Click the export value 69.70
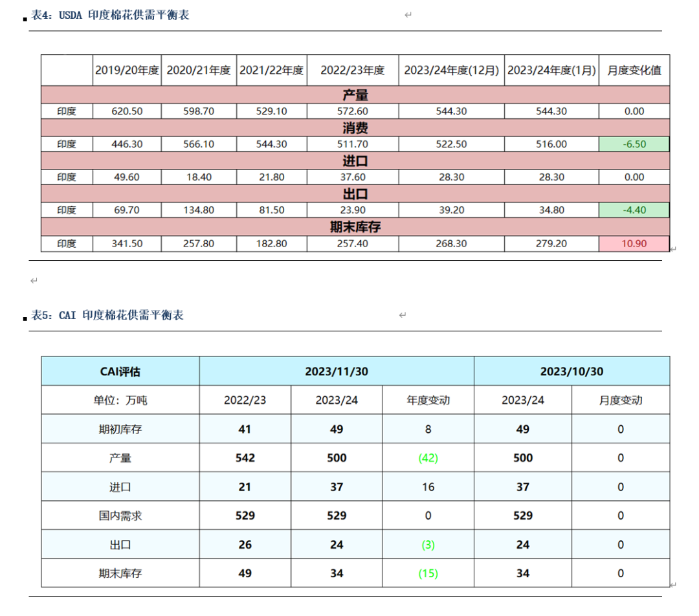This screenshot has height=616, width=699. click(127, 210)
